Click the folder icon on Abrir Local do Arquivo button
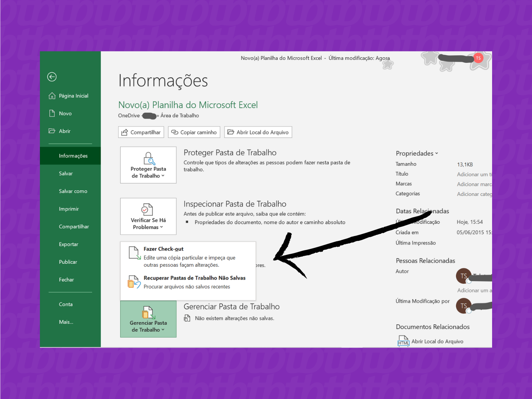Viewport: 532px width, 399px height. click(x=231, y=132)
